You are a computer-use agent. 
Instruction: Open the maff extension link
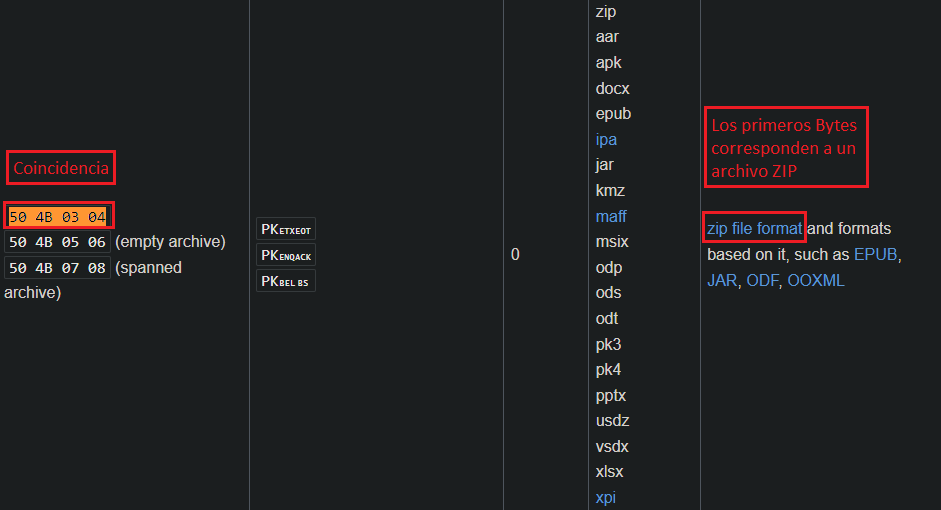coord(611,216)
